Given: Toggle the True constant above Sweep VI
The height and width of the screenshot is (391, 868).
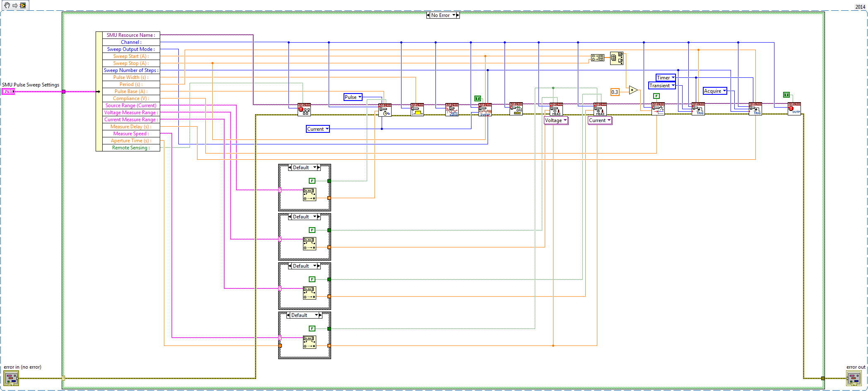Looking at the screenshot, I should (x=478, y=98).
